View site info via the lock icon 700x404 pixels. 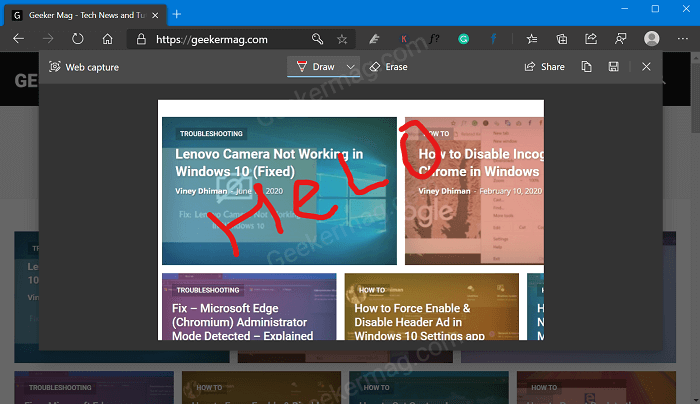(x=141, y=39)
